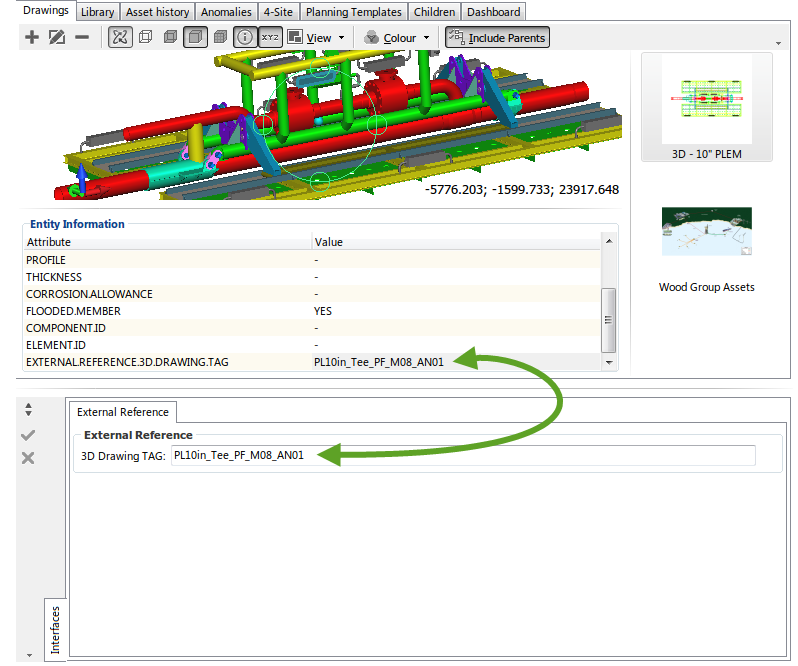Toggle the Include Parents button
The width and height of the screenshot is (798, 666).
pyautogui.click(x=497, y=38)
